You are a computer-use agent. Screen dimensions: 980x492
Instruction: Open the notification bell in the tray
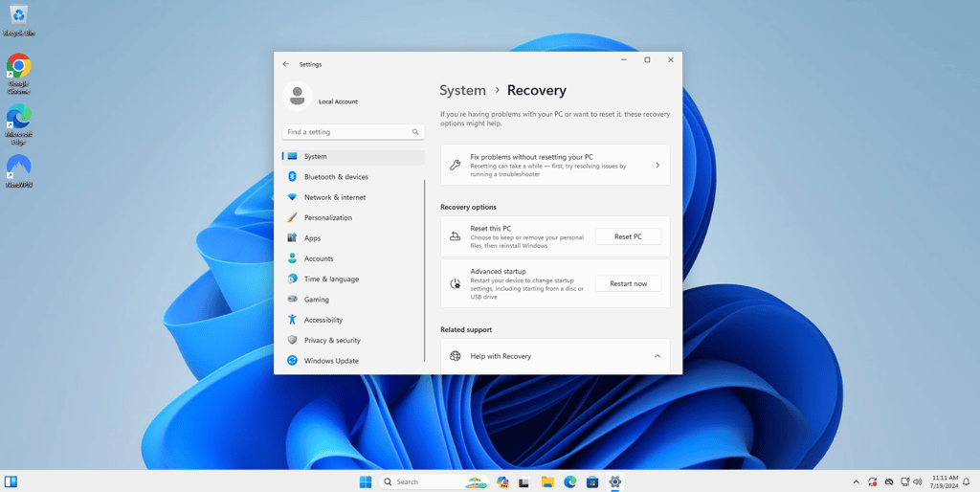[966, 482]
